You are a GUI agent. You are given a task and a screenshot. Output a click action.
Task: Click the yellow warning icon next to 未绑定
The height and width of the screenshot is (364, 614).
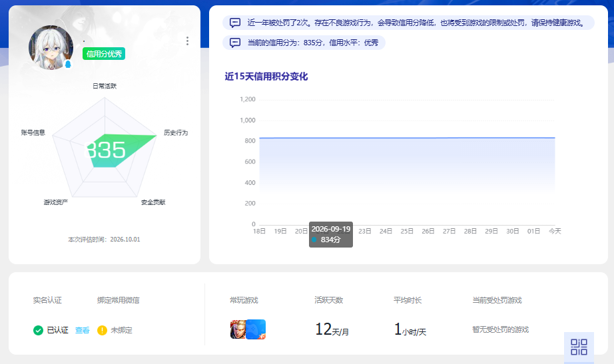coord(102,330)
